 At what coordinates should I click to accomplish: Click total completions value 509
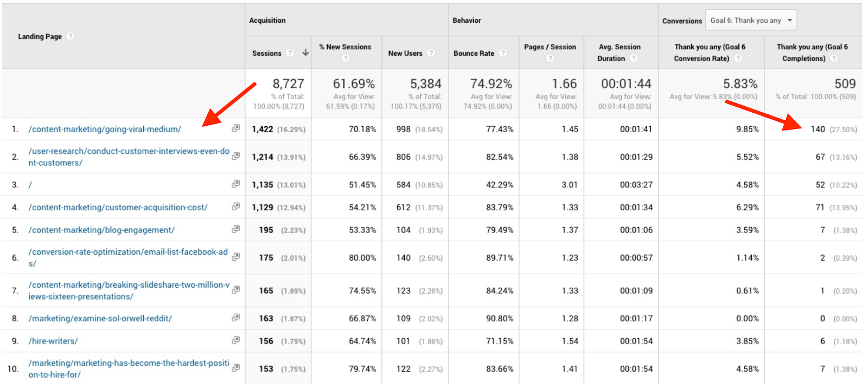(x=845, y=83)
